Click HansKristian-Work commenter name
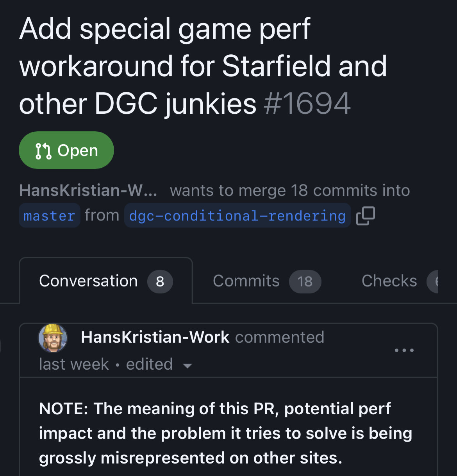Screen dimensions: 457x476 point(155,337)
